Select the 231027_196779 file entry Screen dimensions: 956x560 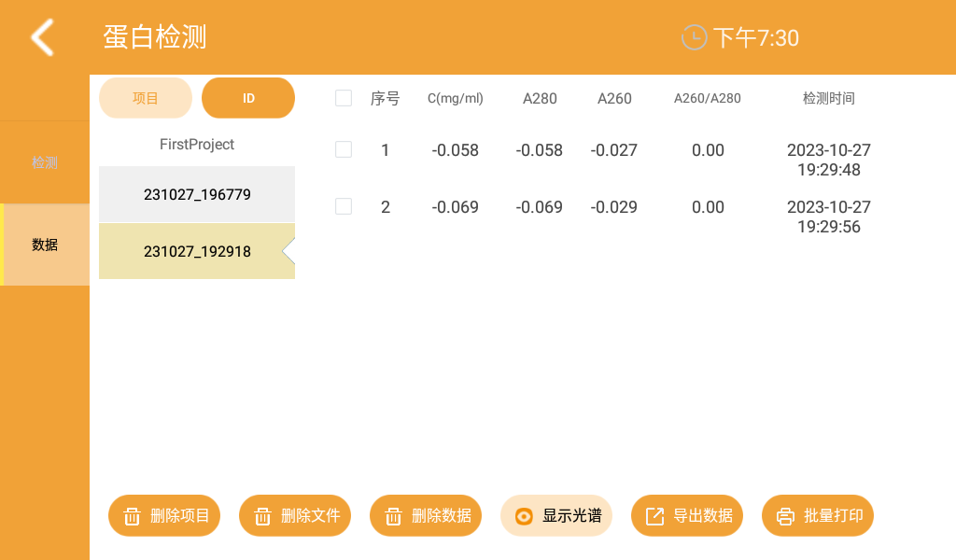(196, 194)
